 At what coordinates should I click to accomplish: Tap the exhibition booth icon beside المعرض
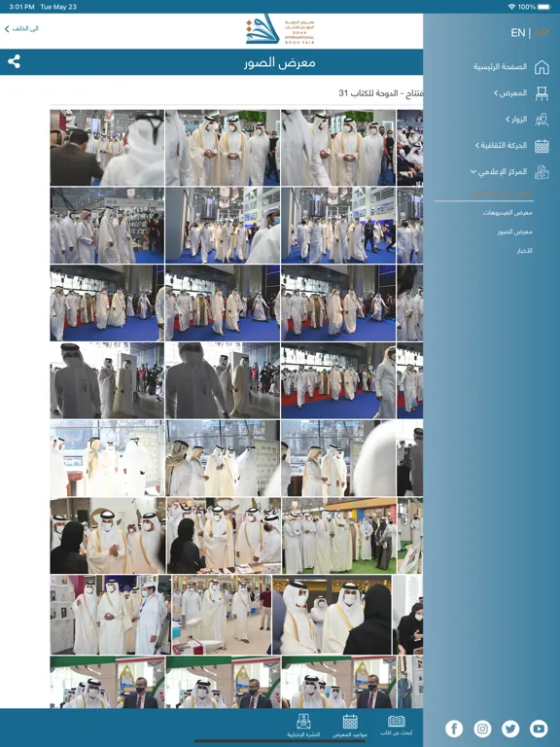click(542, 93)
